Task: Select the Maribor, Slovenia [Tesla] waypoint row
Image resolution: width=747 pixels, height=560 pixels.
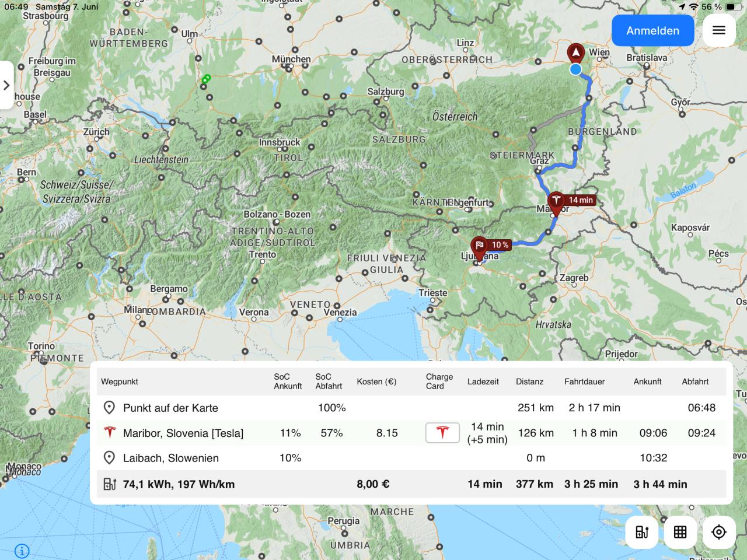Action: pyautogui.click(x=183, y=433)
